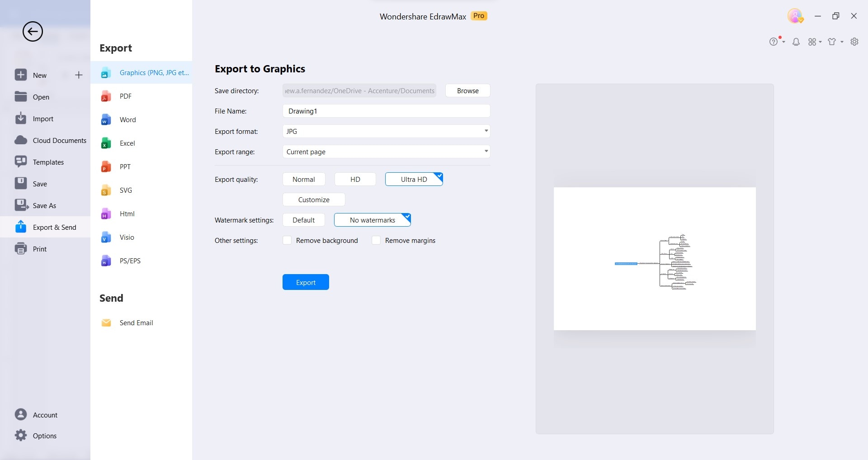Click the Excel file icon
This screenshot has width=868, height=460.
pos(106,143)
